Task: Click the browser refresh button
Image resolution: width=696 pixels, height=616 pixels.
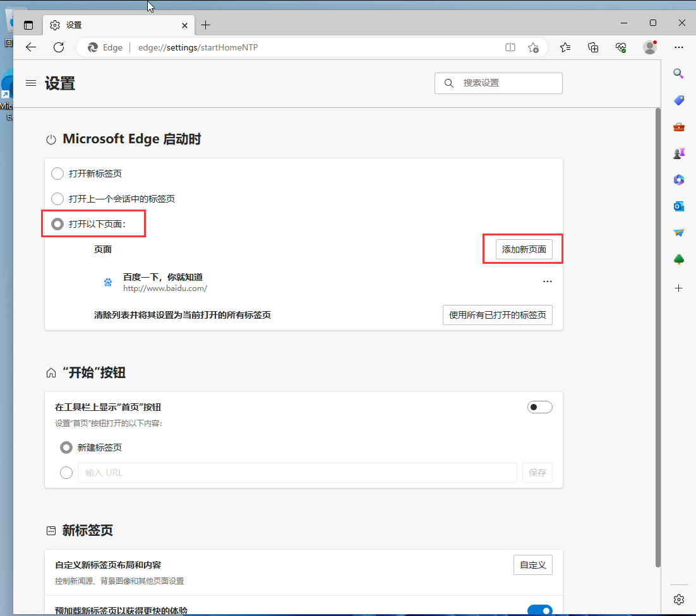Action: click(59, 47)
